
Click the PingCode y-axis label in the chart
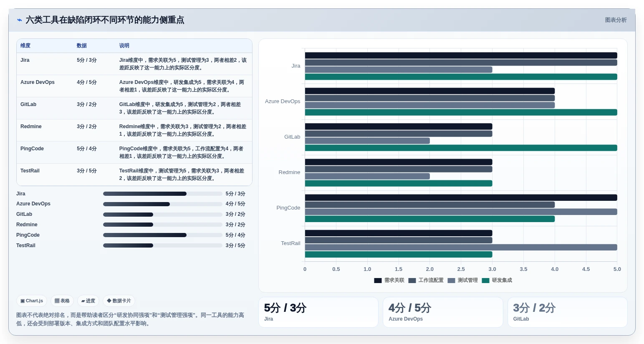pos(288,208)
